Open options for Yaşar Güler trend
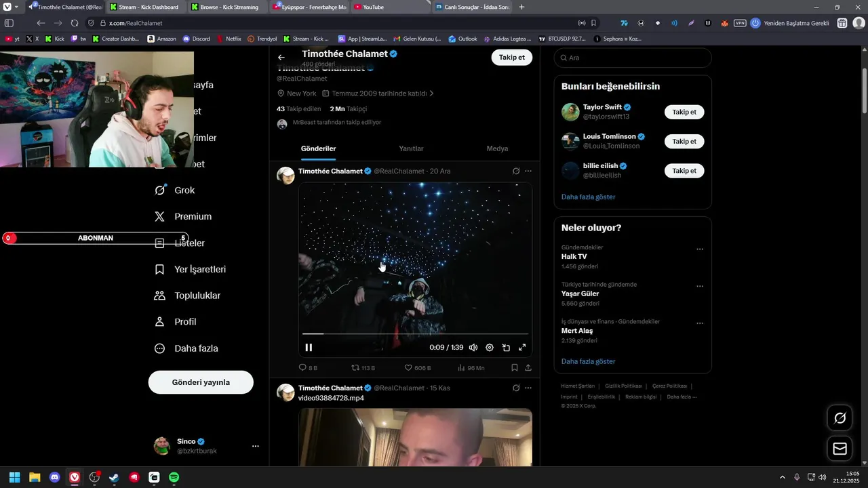 700,286
